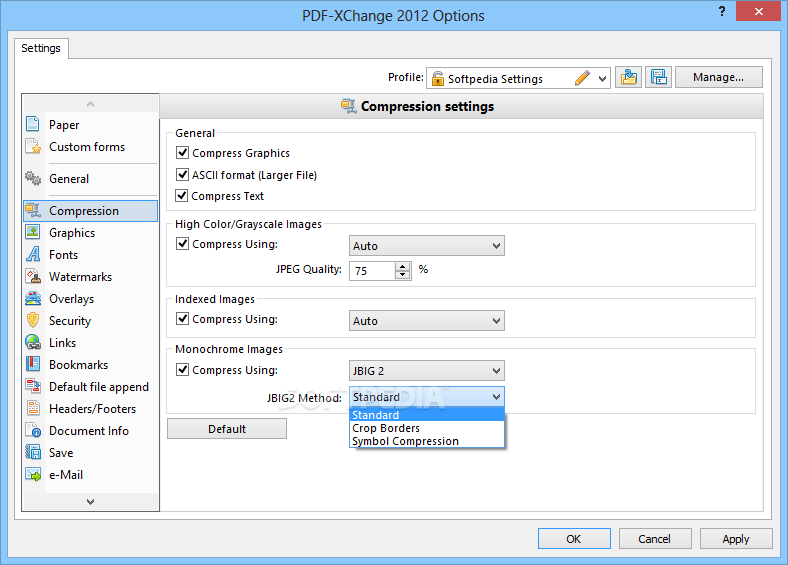This screenshot has width=788, height=565.
Task: Click the pencil edit icon in Profile box
Action: coord(582,78)
